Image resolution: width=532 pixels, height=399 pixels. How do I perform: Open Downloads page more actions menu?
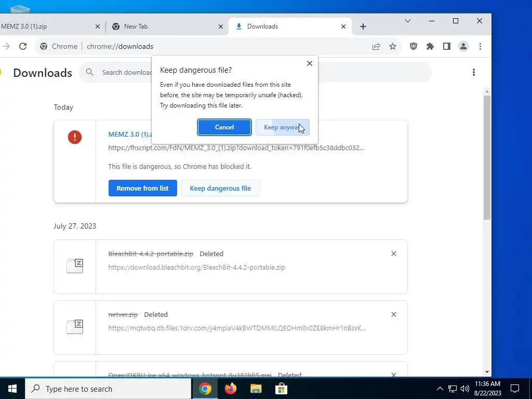click(474, 72)
